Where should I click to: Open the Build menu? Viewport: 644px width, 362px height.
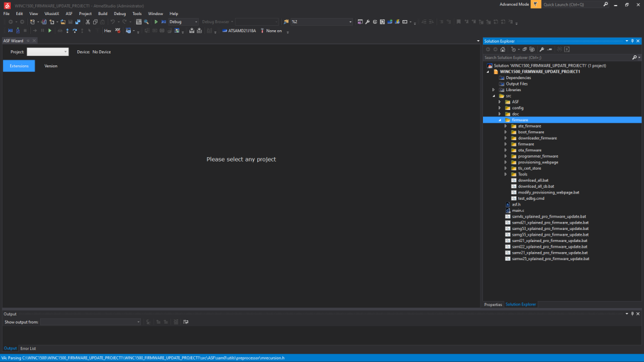(103, 14)
